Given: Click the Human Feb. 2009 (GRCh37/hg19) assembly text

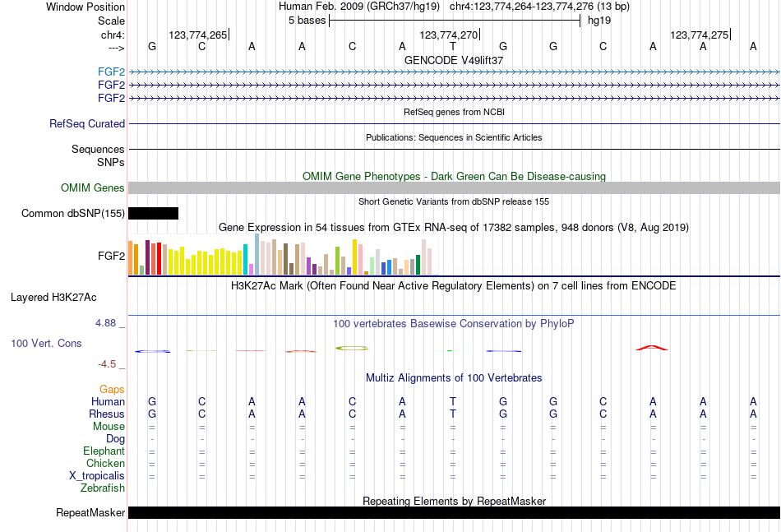Looking at the screenshot, I should [x=359, y=7].
